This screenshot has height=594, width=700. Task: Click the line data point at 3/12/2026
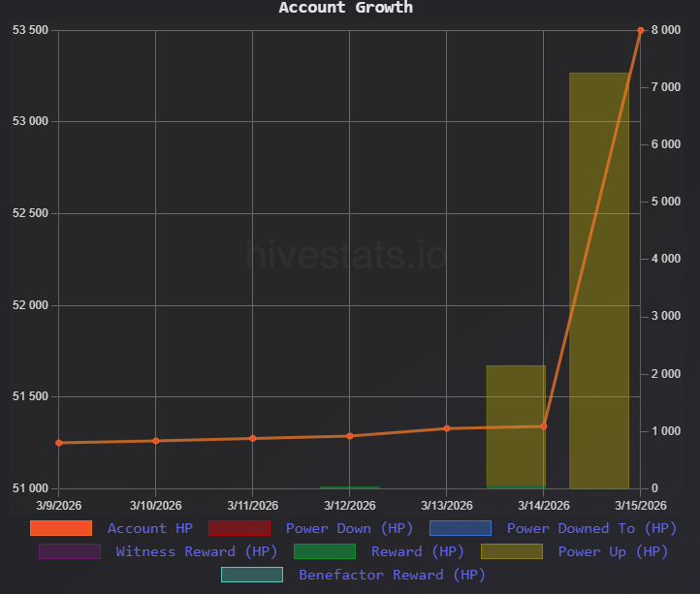[349, 436]
